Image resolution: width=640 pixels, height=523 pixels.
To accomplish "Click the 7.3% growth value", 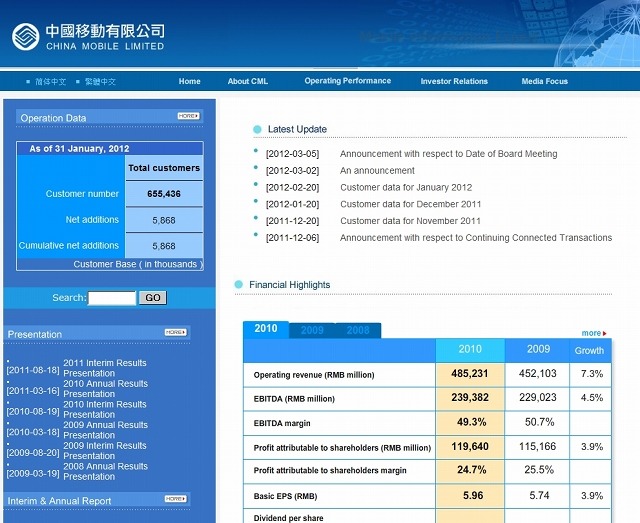I will (592, 374).
